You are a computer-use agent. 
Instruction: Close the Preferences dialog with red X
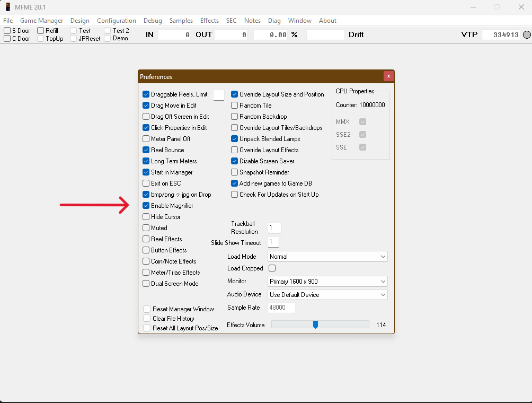coord(388,76)
